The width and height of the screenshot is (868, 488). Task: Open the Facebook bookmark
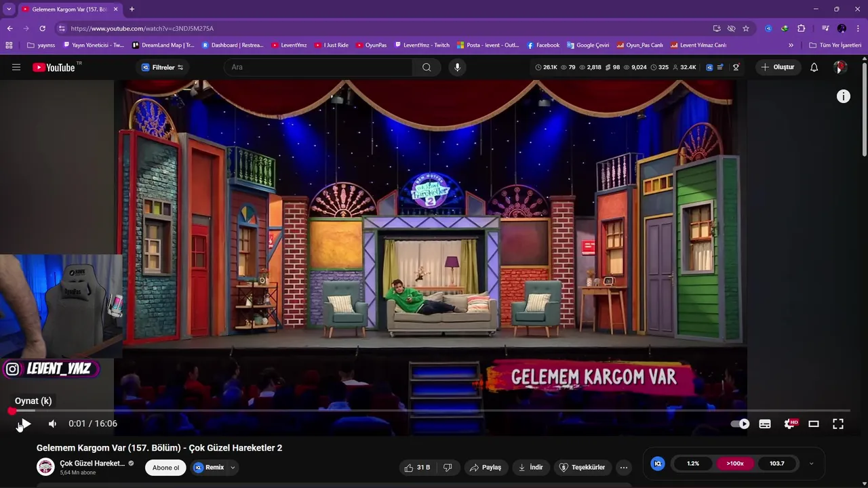click(543, 45)
